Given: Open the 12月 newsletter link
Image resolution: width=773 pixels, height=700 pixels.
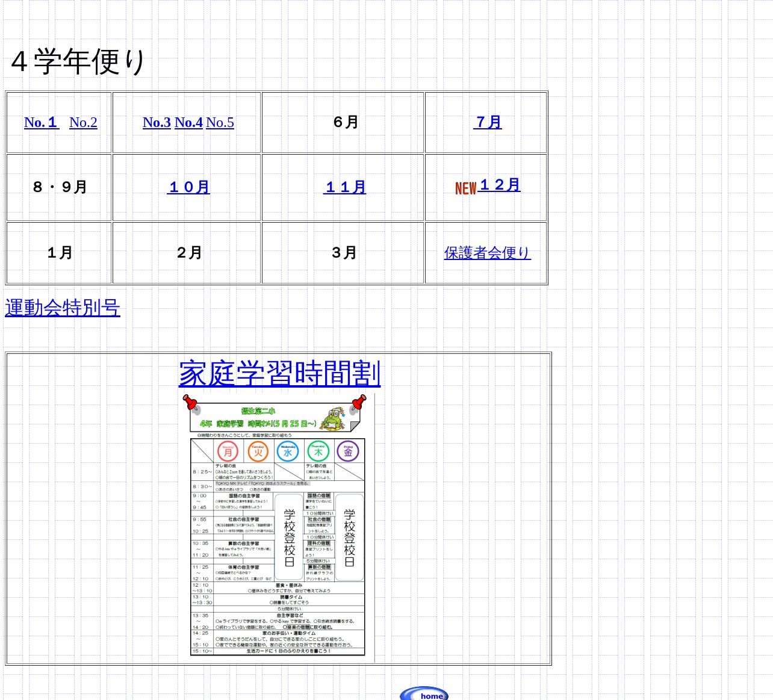Looking at the screenshot, I should pos(499,185).
